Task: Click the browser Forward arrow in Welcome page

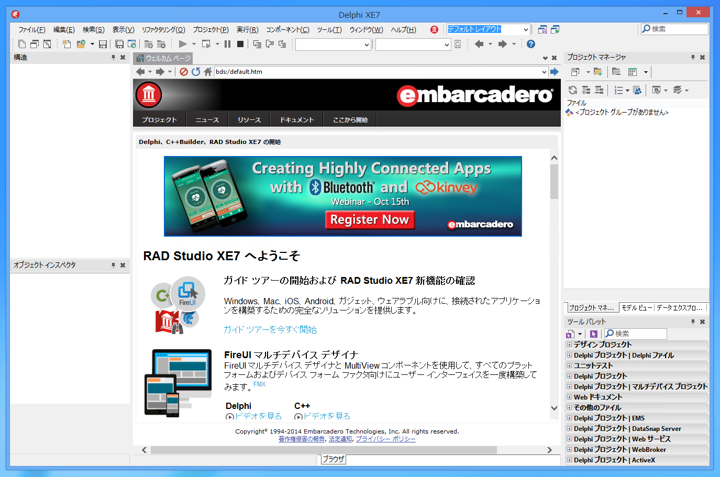Action: click(160, 72)
